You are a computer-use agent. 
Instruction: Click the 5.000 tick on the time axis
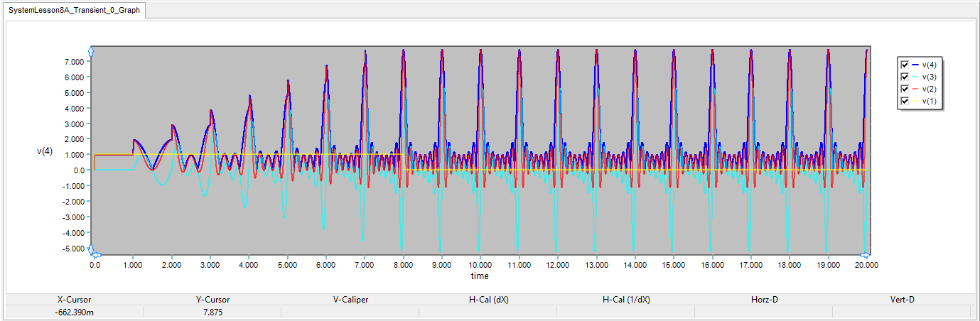287,264
